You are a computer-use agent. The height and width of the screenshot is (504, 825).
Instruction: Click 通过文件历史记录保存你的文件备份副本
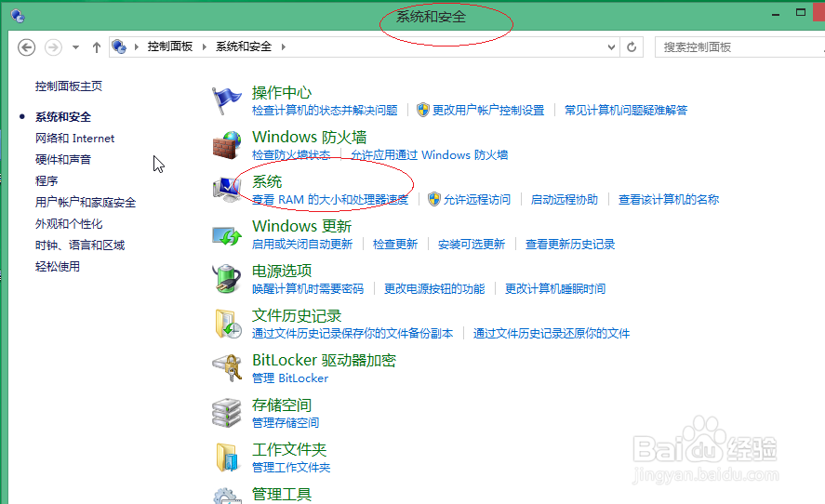(x=353, y=334)
